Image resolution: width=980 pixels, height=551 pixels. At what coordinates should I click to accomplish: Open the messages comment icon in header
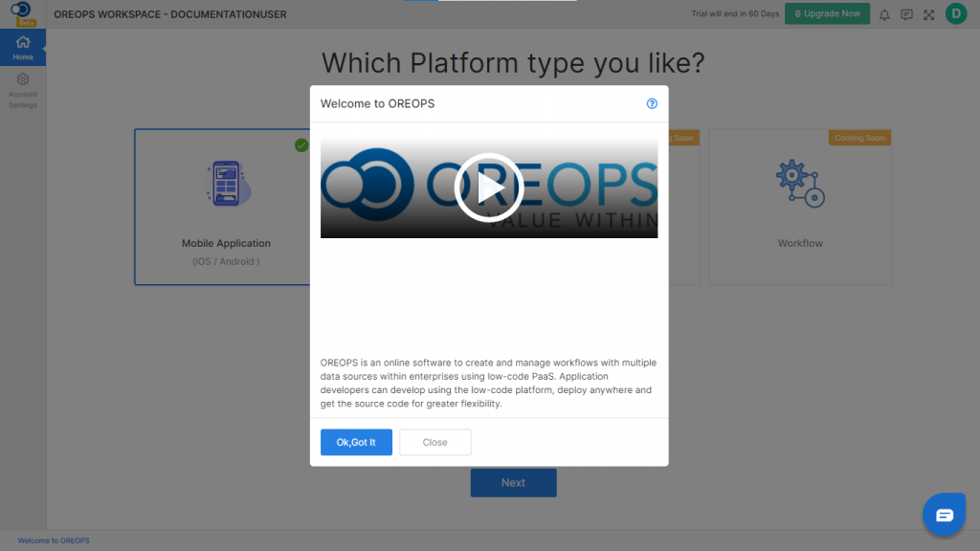click(906, 14)
